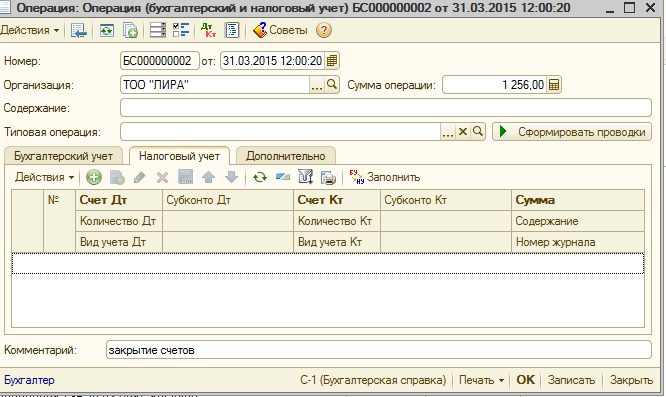Screen dimensions: 666x397
Task: Click the Субконто Дт column header
Action: tap(228, 200)
